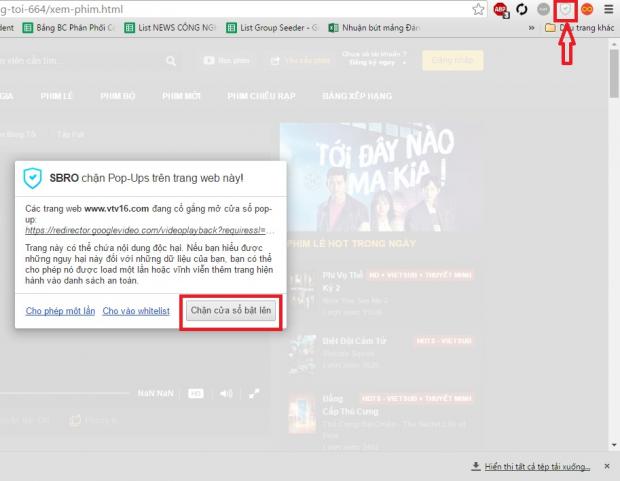Viewport: 620px width, 481px height.
Task: Open 'List NEWS CÔNG NGHỆ' bookmark
Action: point(168,28)
